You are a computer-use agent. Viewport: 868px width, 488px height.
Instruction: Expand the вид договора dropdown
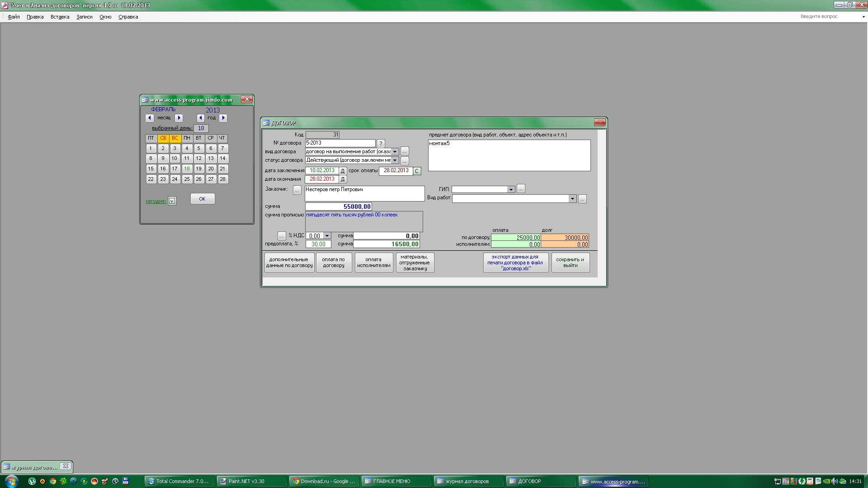tap(395, 152)
